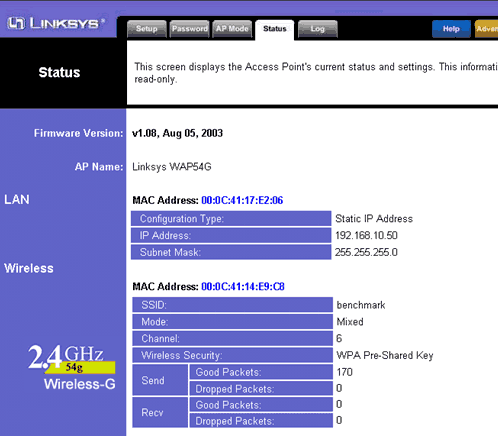Open the Log tab
This screenshot has height=436, width=498.
[x=318, y=29]
